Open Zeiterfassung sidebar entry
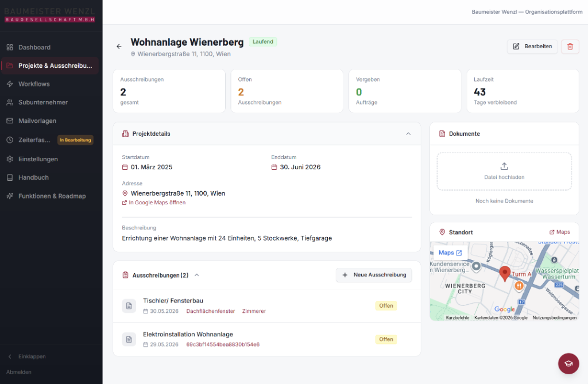The image size is (588, 384). pos(51,140)
